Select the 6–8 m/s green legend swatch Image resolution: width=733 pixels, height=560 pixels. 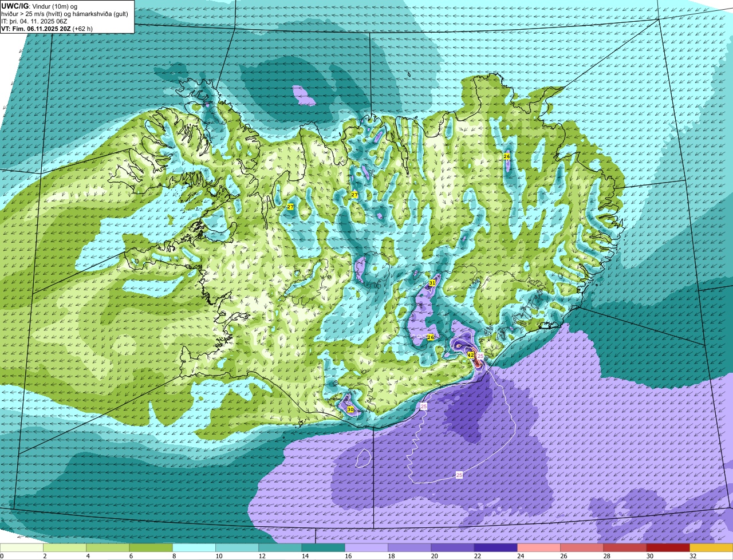pos(151,547)
